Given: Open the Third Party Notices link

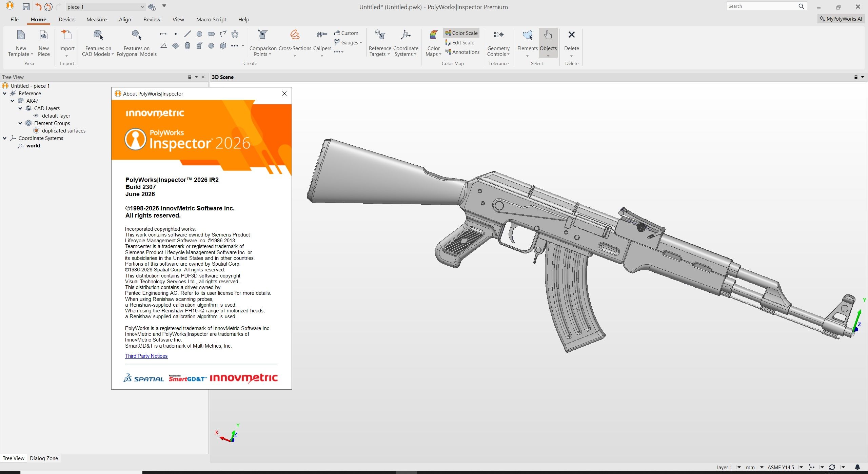Looking at the screenshot, I should coord(146,356).
